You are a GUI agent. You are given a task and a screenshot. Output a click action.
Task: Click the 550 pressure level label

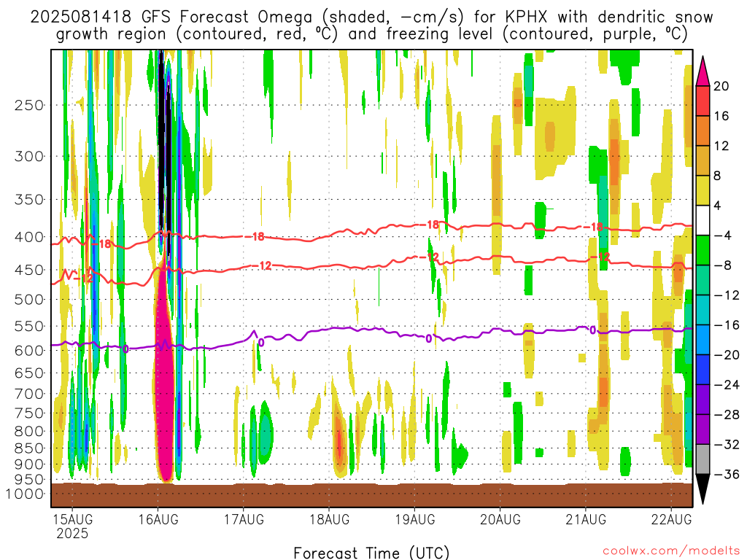29,326
